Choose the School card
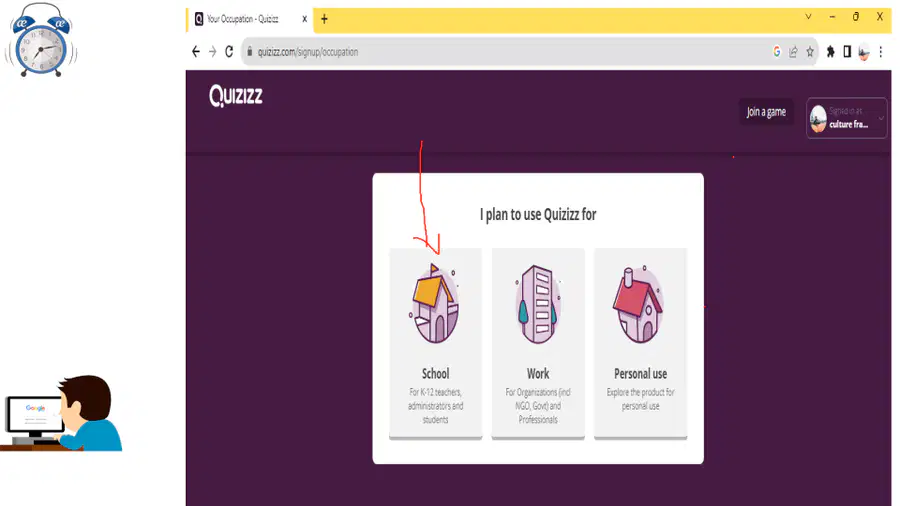This screenshot has width=900, height=506. 436,343
